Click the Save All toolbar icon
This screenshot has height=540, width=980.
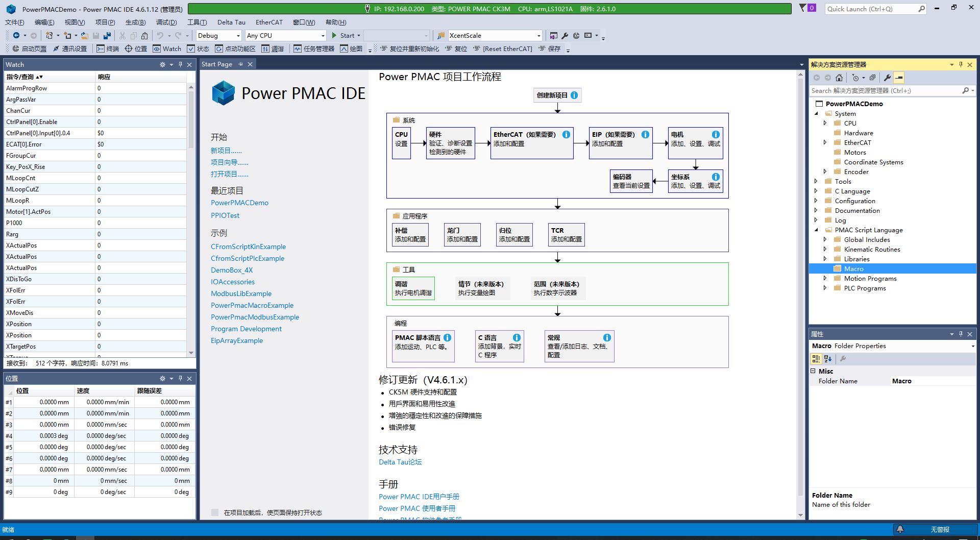(x=107, y=35)
